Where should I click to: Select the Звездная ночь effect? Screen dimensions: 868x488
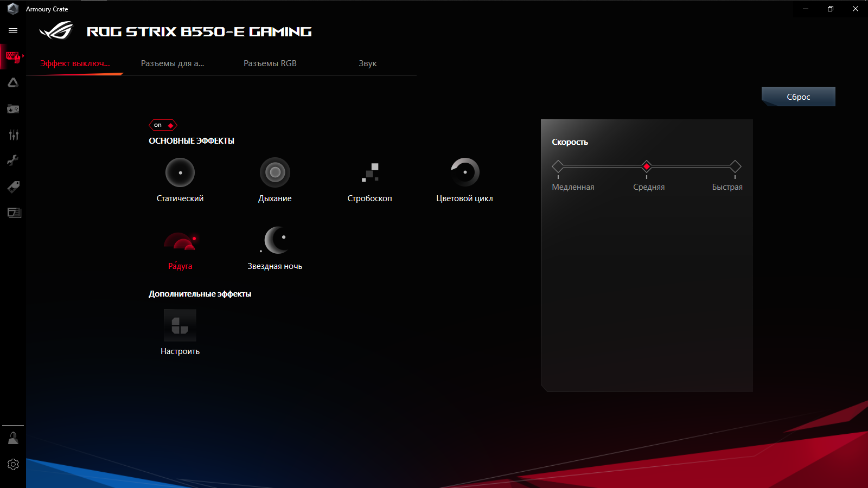pos(275,248)
